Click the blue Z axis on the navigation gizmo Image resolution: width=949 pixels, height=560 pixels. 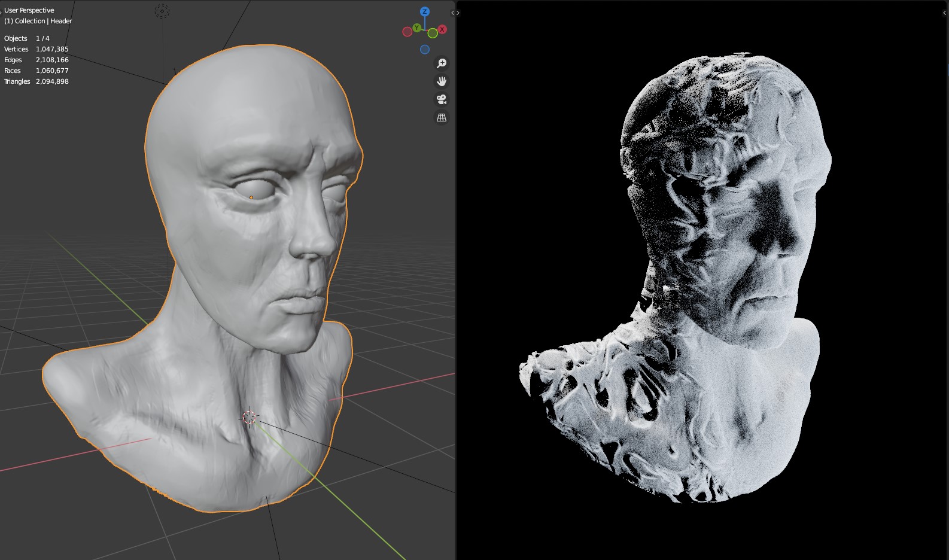click(424, 11)
